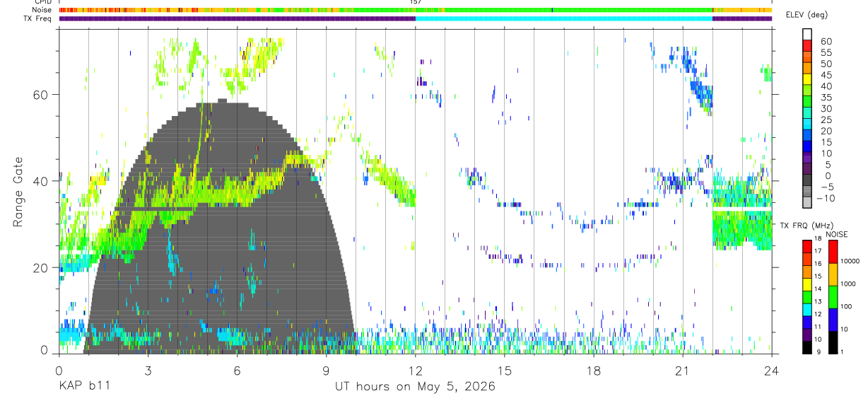Click the '14' label on TX FRQ scale
The width and height of the screenshot is (868, 401).
tap(819, 290)
